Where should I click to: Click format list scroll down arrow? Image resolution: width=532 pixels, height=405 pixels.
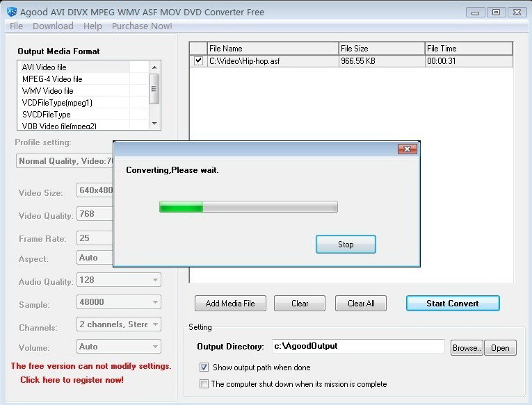(154, 124)
